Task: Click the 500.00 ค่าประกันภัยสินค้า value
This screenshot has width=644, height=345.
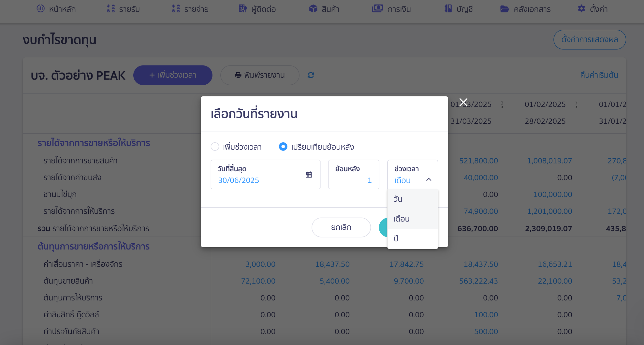Action: pyautogui.click(x=486, y=332)
